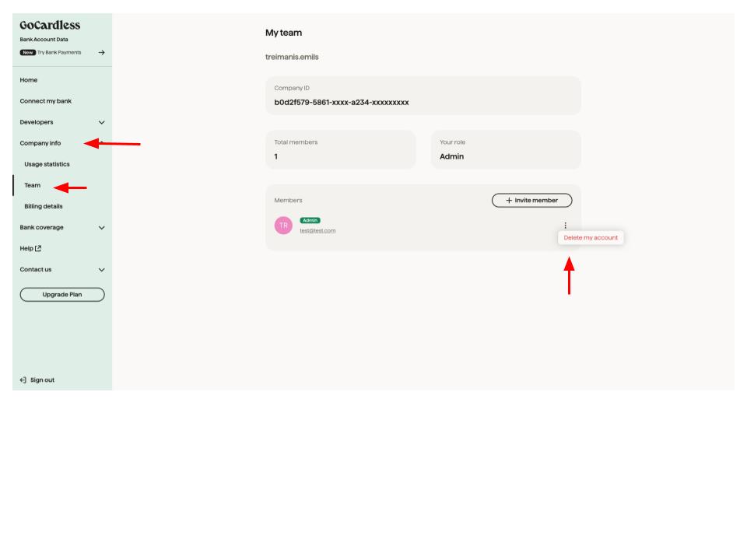Screen dimensions: 747x560
Task: Expand the Developers section chevron
Action: pyautogui.click(x=100, y=122)
